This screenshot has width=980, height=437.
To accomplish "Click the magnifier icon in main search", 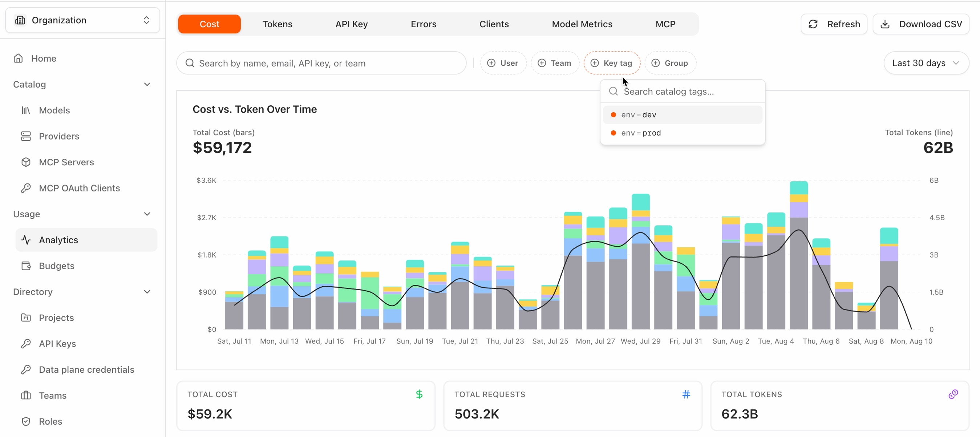I will tap(190, 63).
